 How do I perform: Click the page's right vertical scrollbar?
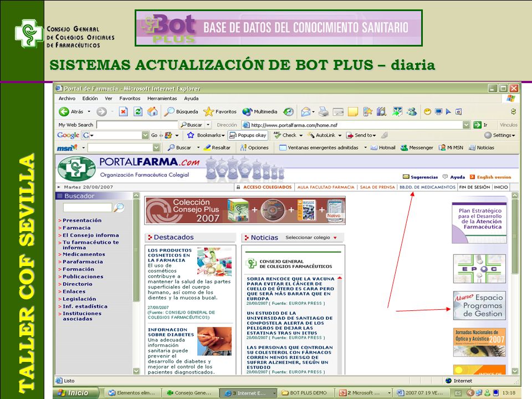tap(515, 238)
